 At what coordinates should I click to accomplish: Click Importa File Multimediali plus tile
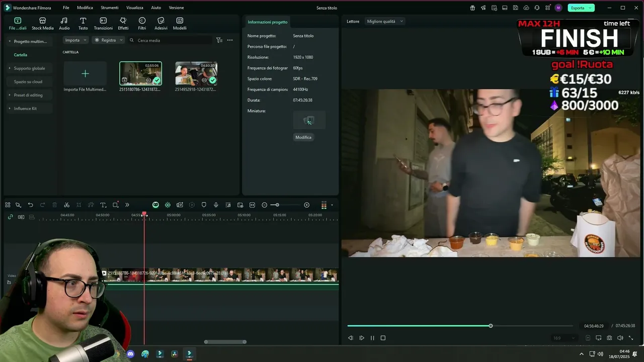click(x=85, y=74)
